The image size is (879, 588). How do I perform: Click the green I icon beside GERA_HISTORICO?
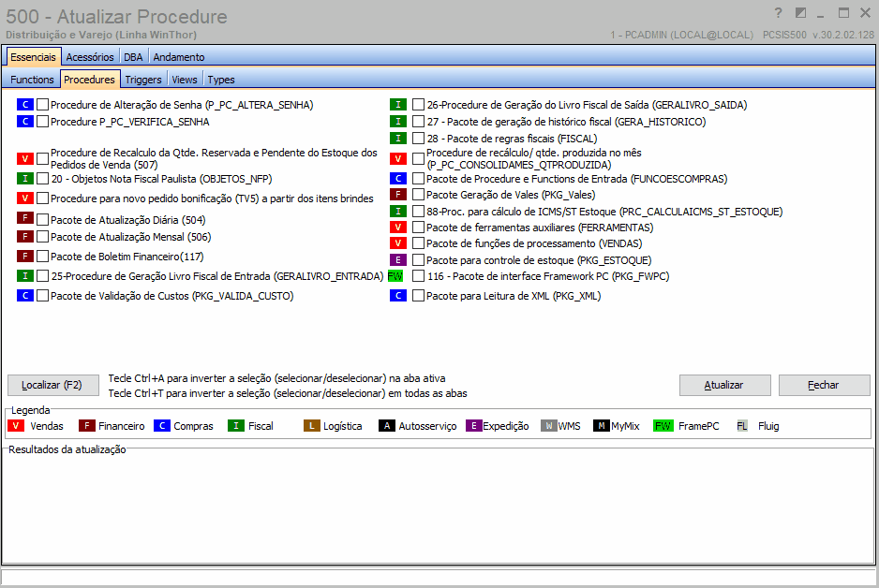[x=398, y=121]
